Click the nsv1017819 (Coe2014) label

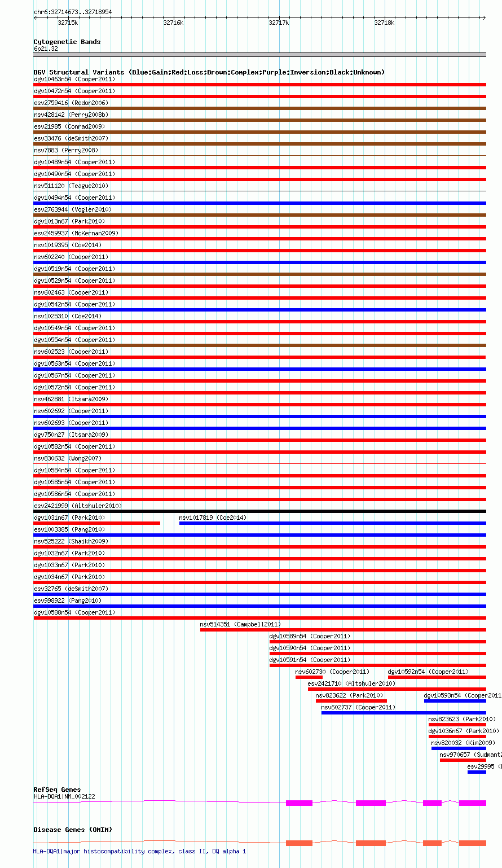pos(213,518)
